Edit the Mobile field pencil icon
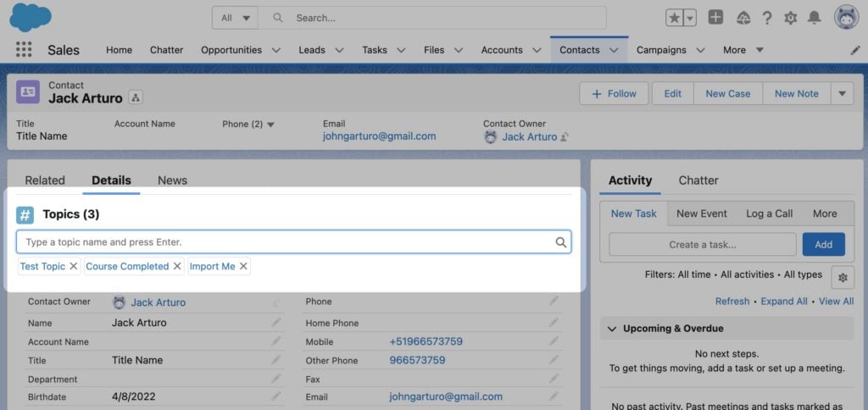This screenshot has width=868, height=410. (554, 341)
